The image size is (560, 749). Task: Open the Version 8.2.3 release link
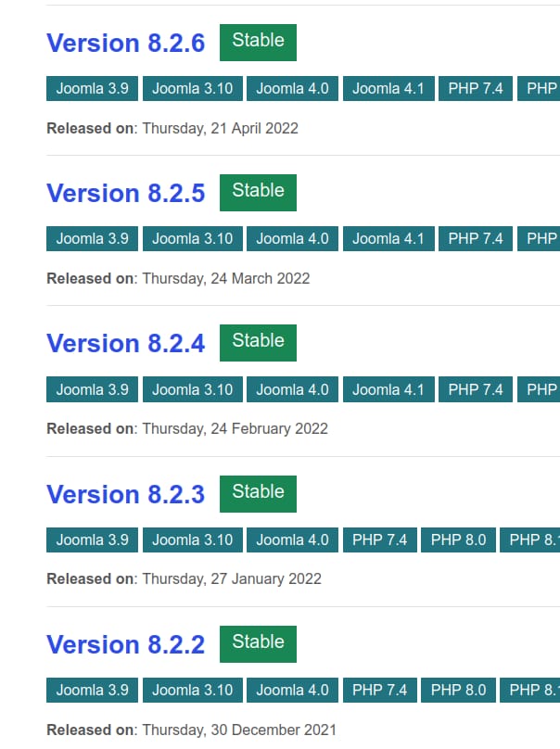click(x=126, y=494)
